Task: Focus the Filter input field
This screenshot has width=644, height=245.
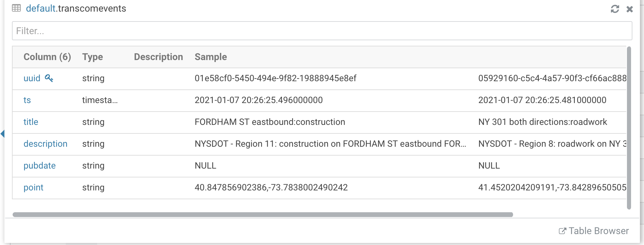Action: (322, 31)
